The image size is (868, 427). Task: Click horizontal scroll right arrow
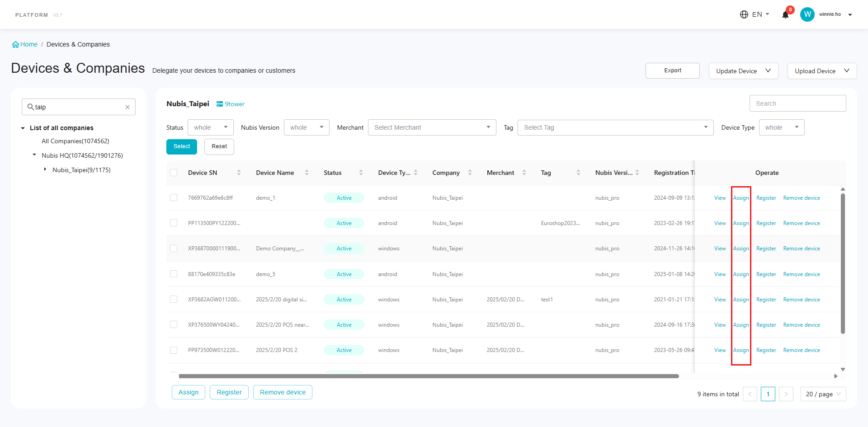point(836,376)
